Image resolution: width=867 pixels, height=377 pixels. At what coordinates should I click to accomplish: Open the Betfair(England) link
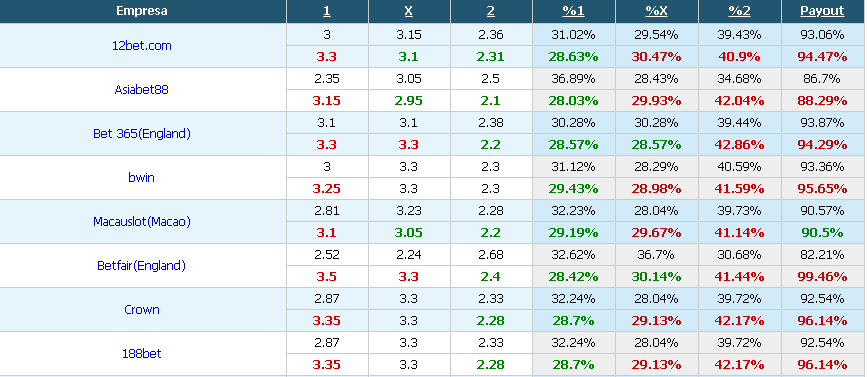142,265
